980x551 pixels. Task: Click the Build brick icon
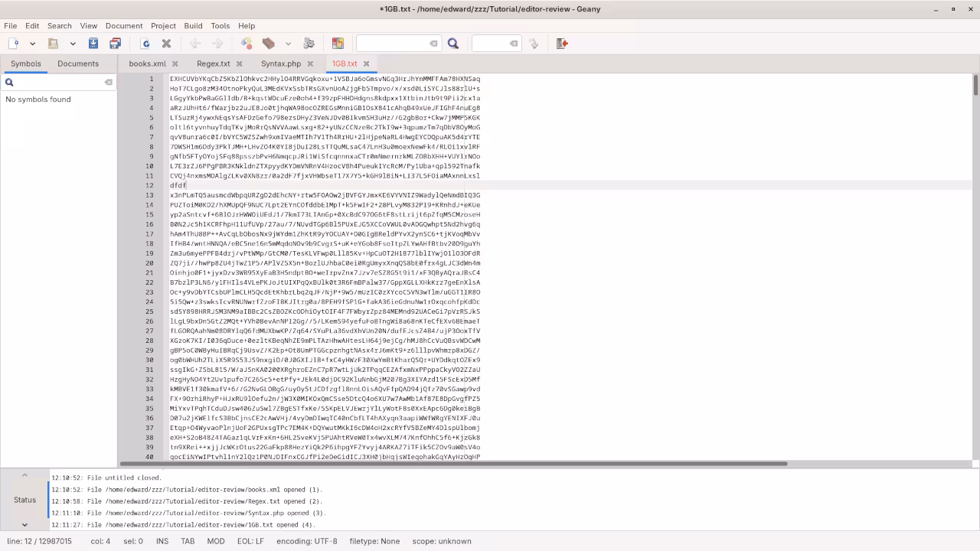tap(267, 43)
